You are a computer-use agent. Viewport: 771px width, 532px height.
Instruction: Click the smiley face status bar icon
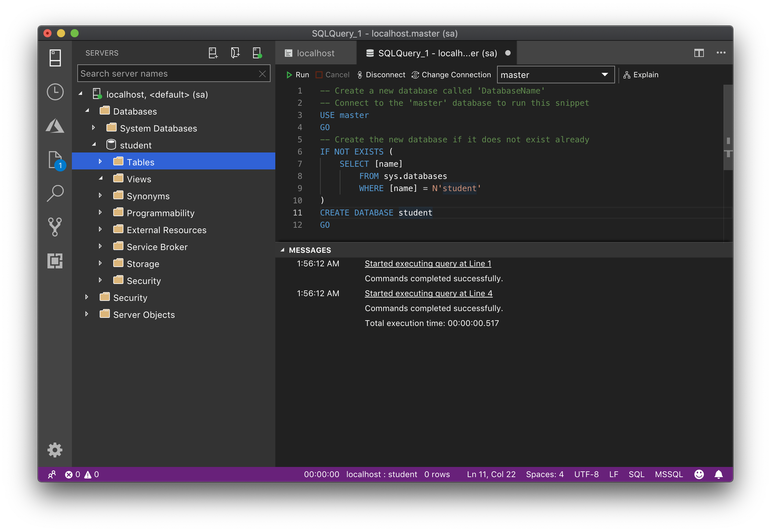click(x=698, y=474)
